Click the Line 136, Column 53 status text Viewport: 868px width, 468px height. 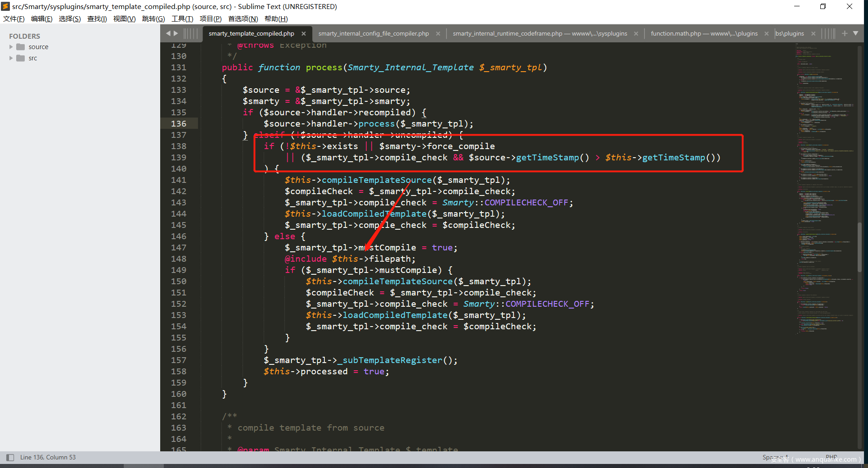[48, 457]
